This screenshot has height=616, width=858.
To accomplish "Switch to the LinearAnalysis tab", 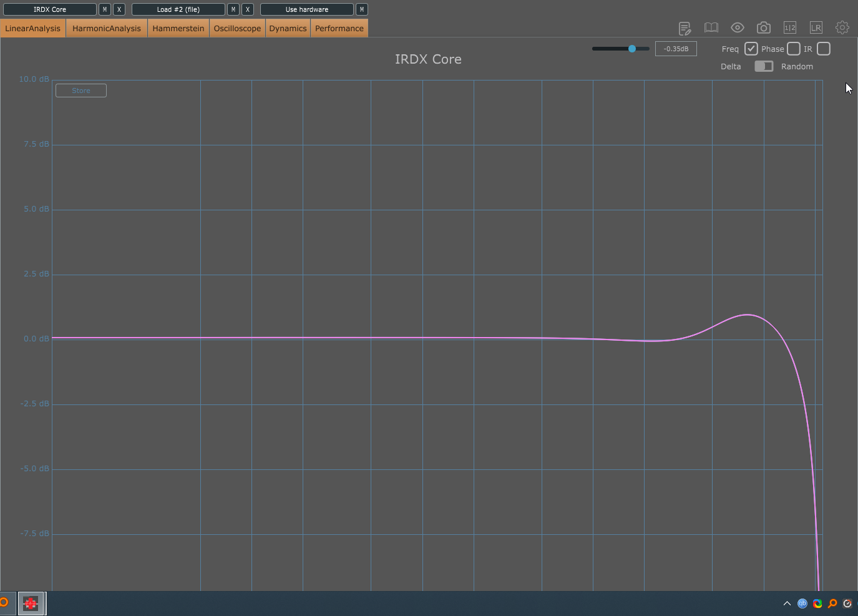I will pos(33,28).
